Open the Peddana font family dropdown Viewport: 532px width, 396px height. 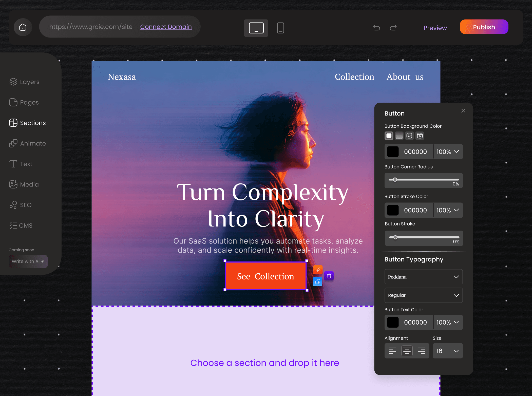tap(423, 277)
